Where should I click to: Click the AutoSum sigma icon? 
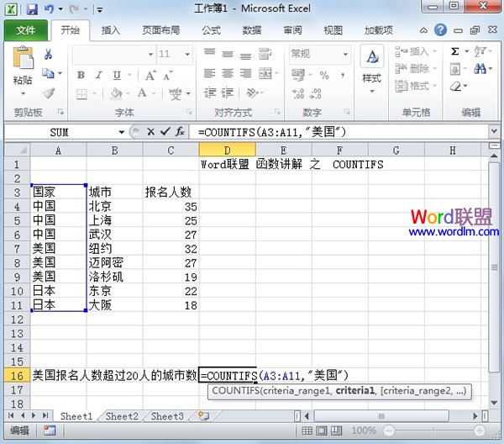[x=454, y=51]
